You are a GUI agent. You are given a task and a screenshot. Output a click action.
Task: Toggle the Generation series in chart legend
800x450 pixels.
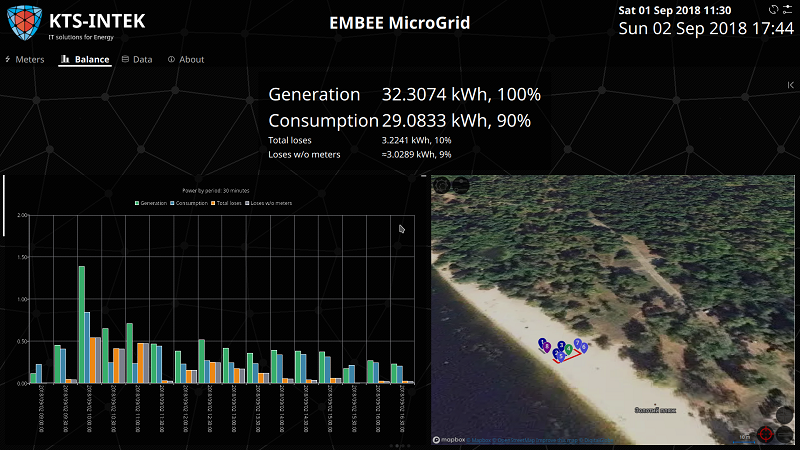pos(151,203)
